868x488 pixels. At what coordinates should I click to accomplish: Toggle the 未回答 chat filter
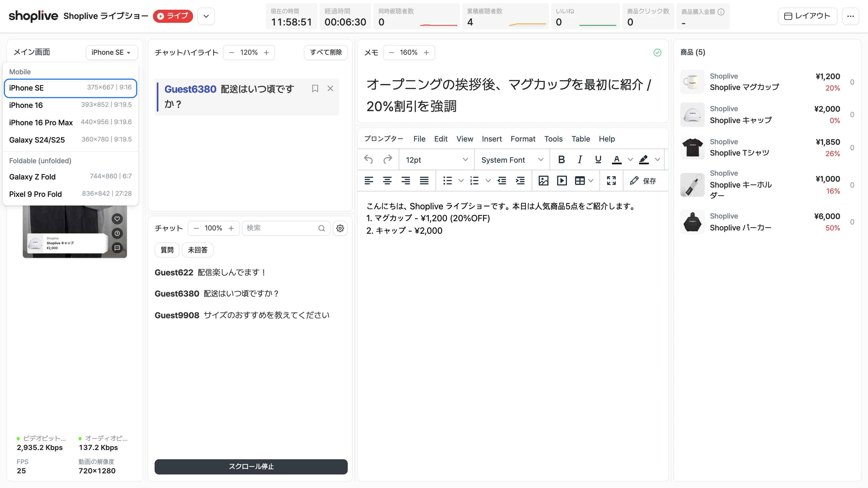tap(197, 250)
